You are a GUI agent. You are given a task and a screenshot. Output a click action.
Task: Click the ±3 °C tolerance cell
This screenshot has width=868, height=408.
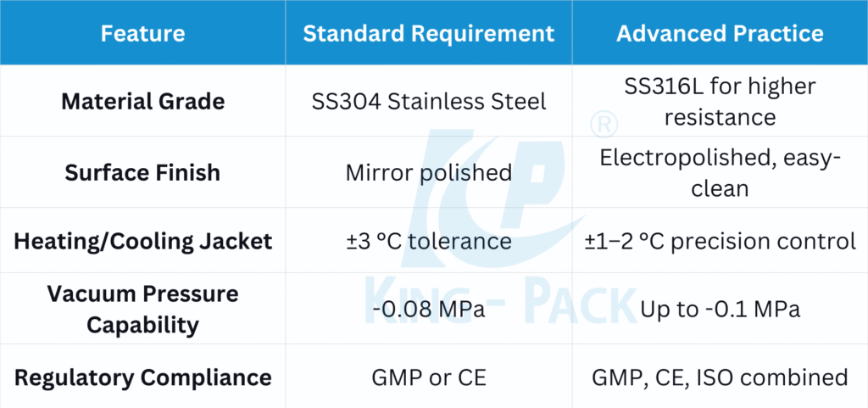(x=429, y=241)
